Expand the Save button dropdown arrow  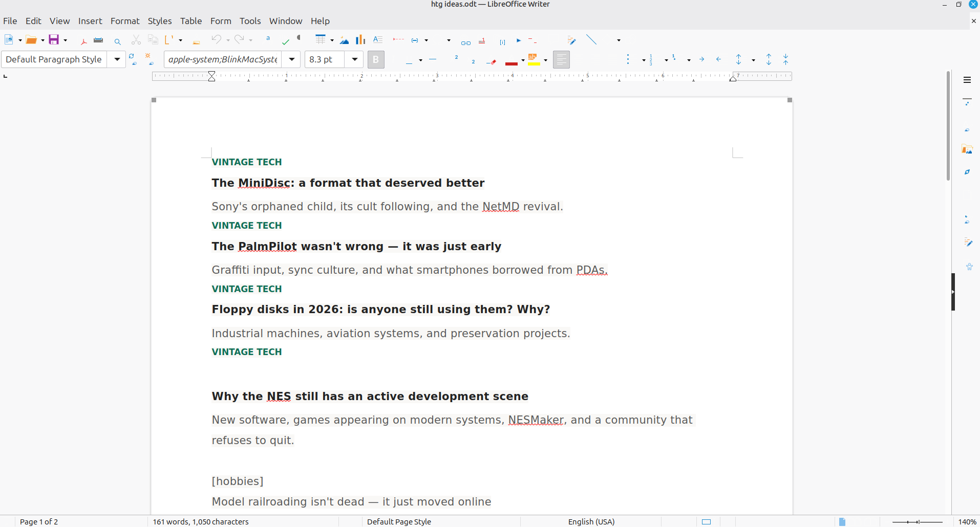tap(66, 40)
